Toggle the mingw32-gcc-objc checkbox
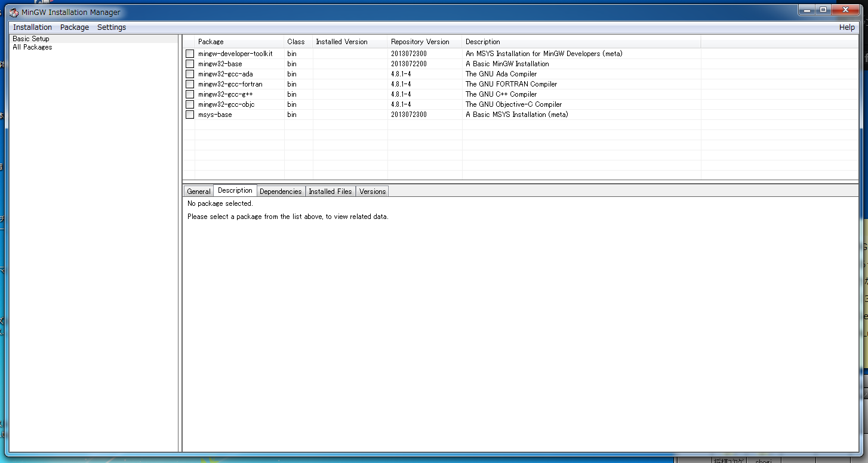The image size is (868, 463). (190, 104)
